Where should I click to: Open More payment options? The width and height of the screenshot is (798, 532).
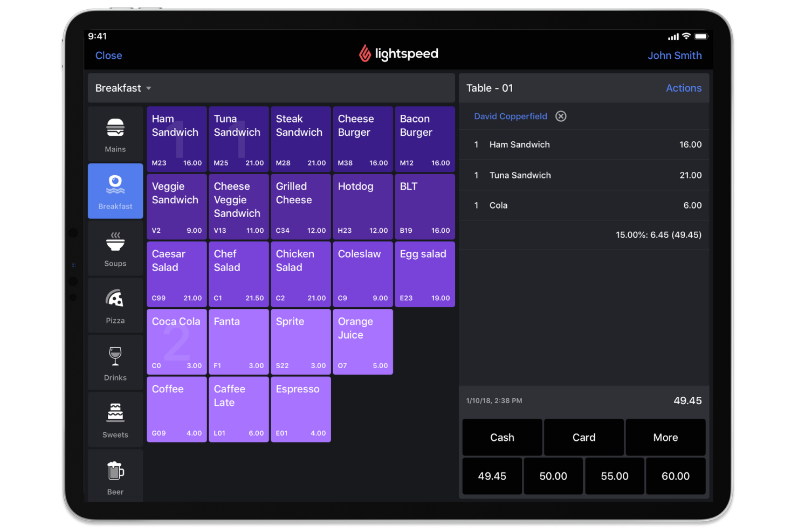pos(665,437)
